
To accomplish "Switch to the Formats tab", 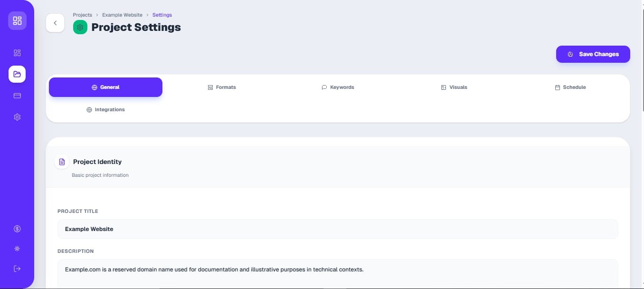I will click(222, 87).
